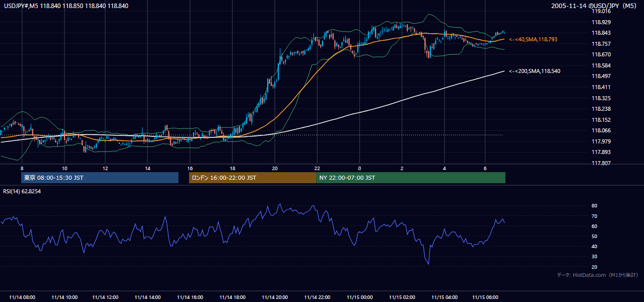The height and width of the screenshot is (302, 644).
Task: Click the bottom time label 11/14 14:00
Action: [x=148, y=297]
